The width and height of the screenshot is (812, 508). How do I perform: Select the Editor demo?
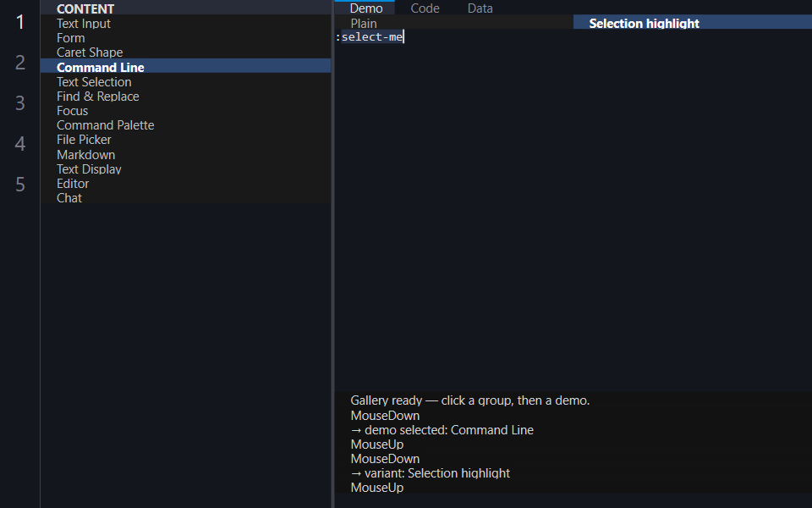click(185, 184)
